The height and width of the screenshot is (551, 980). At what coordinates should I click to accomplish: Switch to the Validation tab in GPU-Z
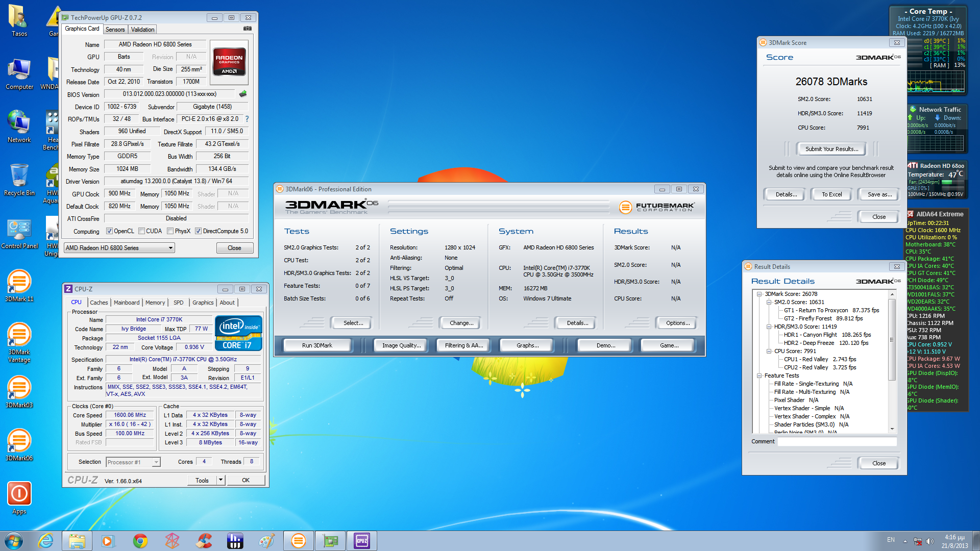142,30
